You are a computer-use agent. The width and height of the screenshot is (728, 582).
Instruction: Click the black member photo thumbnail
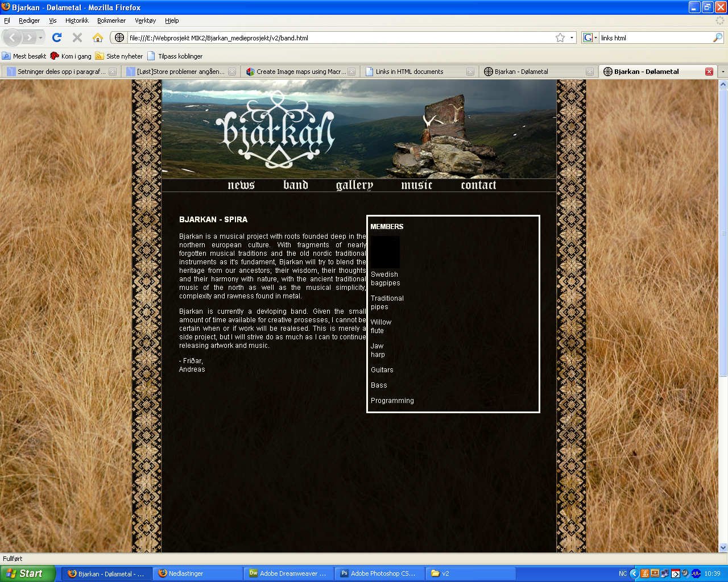click(385, 252)
